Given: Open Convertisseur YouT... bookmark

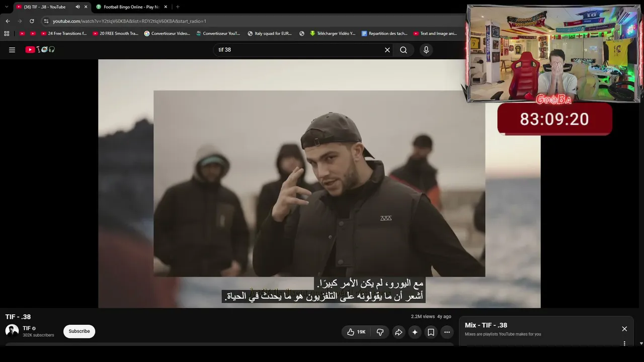Looking at the screenshot, I should pos(218,34).
